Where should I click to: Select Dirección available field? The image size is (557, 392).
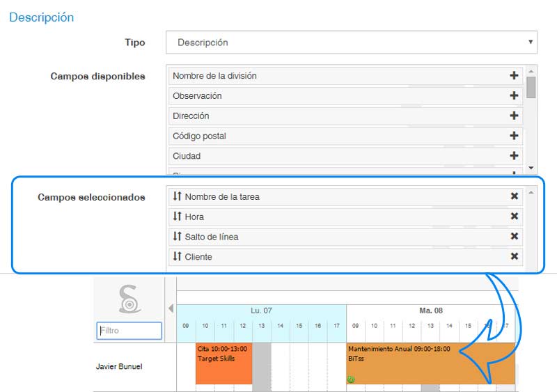[345, 116]
